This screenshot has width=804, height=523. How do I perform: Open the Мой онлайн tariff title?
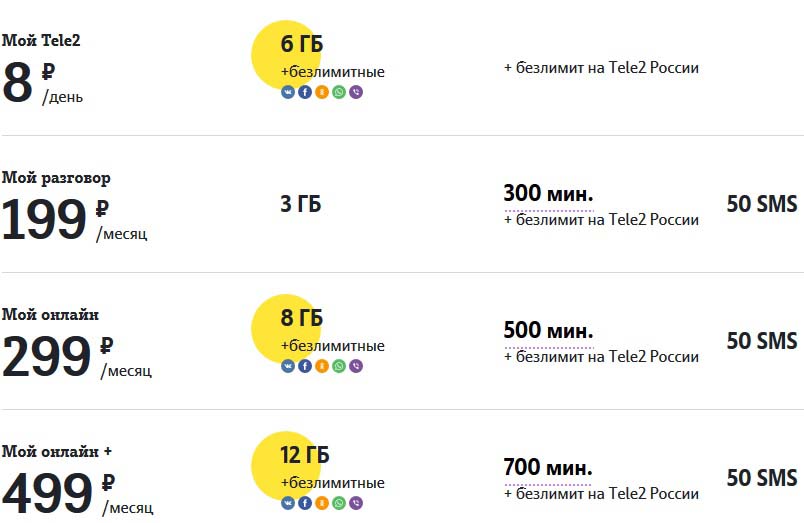click(50, 314)
